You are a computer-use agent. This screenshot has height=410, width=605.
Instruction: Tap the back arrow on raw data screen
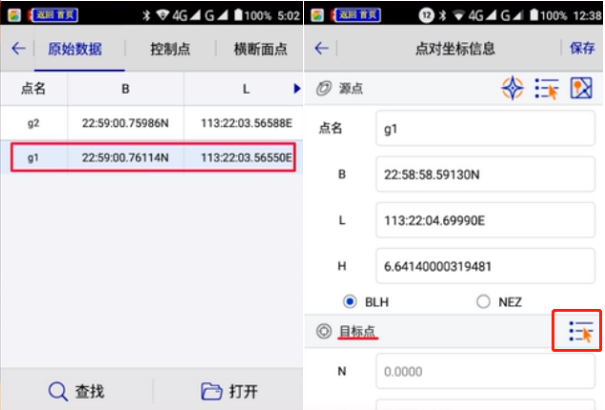pyautogui.click(x=18, y=49)
